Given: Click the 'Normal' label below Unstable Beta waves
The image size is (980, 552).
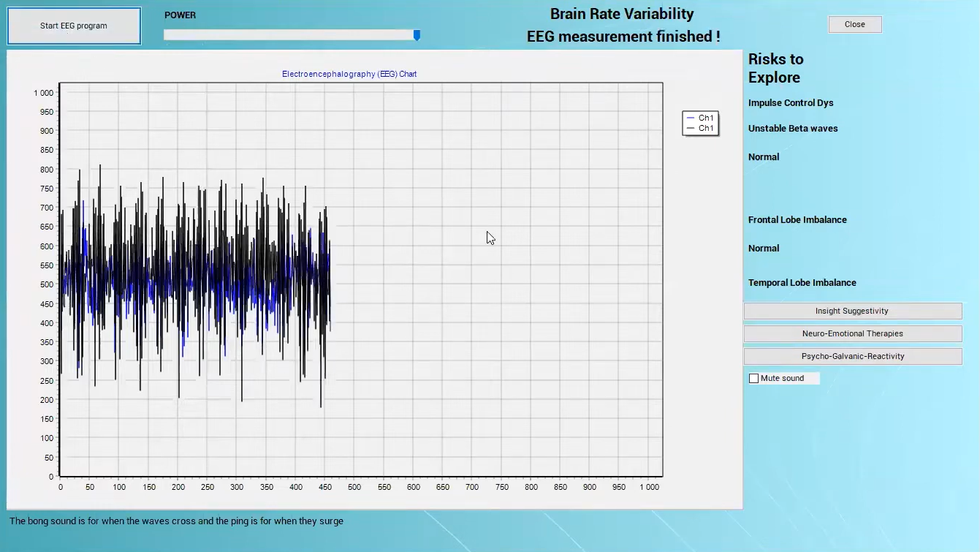Looking at the screenshot, I should click(x=764, y=157).
